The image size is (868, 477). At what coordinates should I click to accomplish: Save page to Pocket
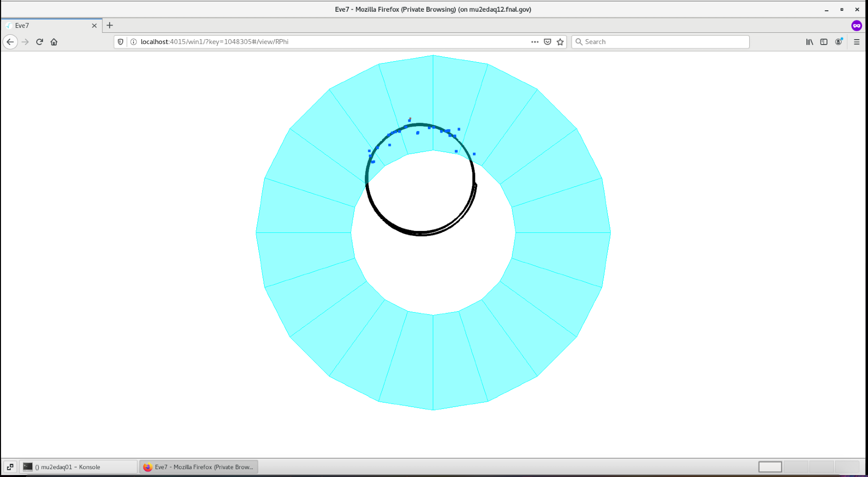[548, 42]
